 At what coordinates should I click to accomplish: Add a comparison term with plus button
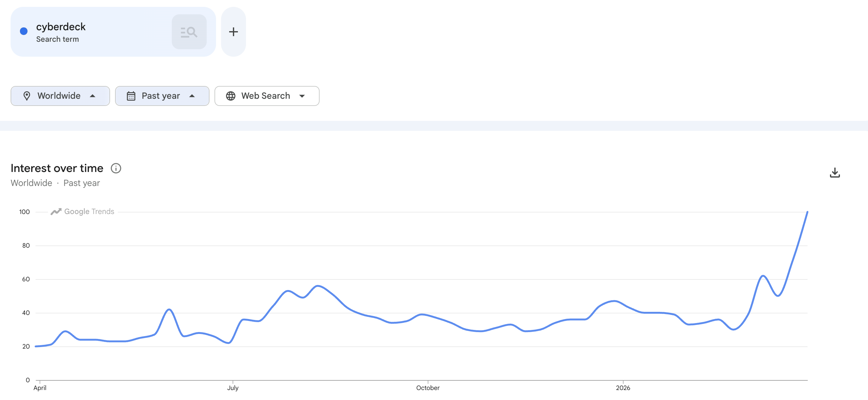click(x=233, y=32)
